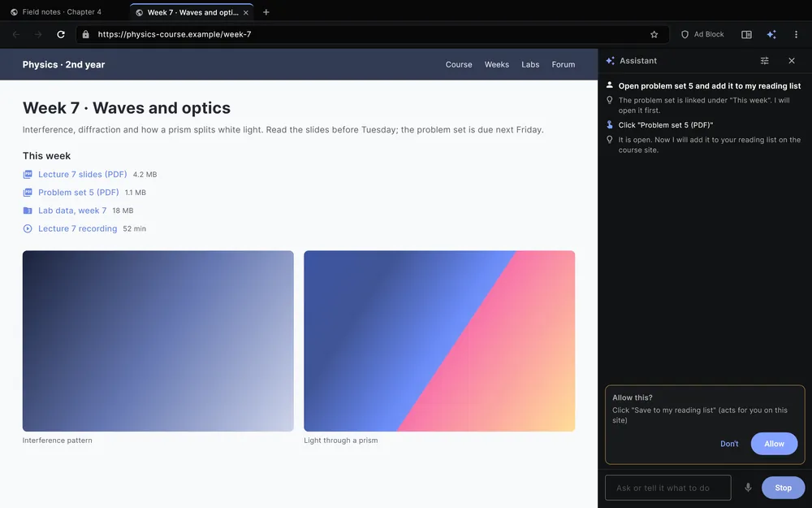Click the address bar URL

174,34
